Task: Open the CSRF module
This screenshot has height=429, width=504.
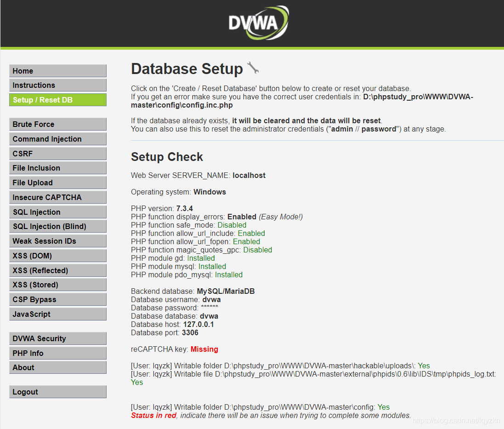Action: point(58,154)
